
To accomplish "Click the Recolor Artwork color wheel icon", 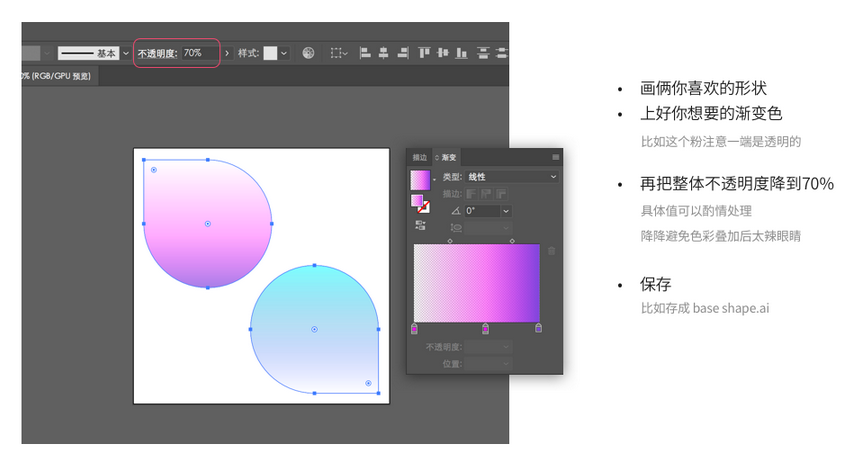I will [x=309, y=53].
